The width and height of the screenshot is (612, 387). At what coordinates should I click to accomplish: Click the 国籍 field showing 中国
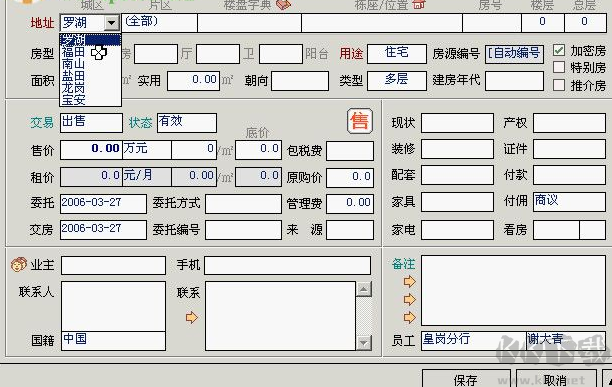point(114,341)
